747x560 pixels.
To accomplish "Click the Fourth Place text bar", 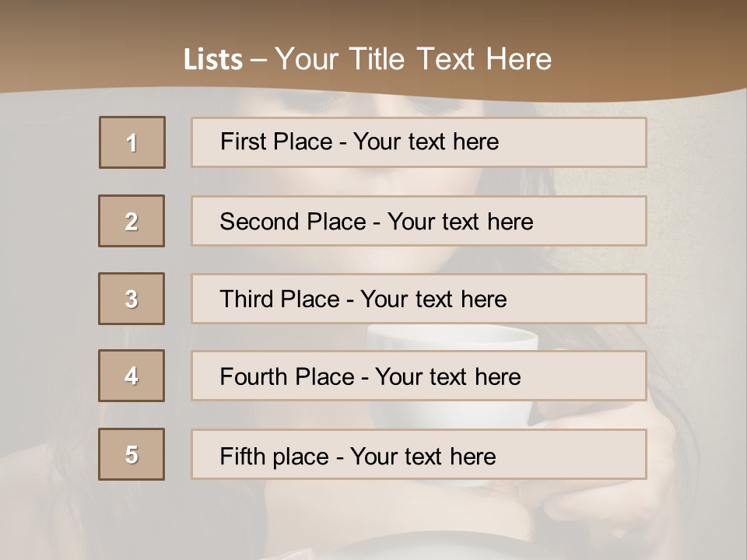I will (x=419, y=376).
